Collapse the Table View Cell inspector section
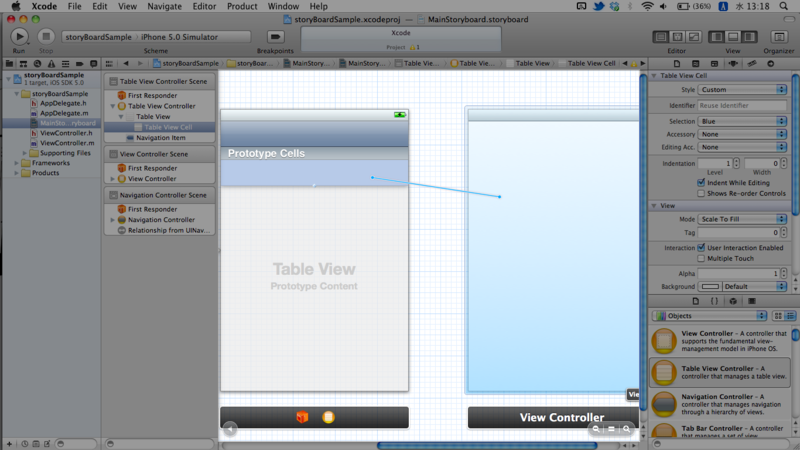Screen dimensions: 800x450 [x=654, y=76]
